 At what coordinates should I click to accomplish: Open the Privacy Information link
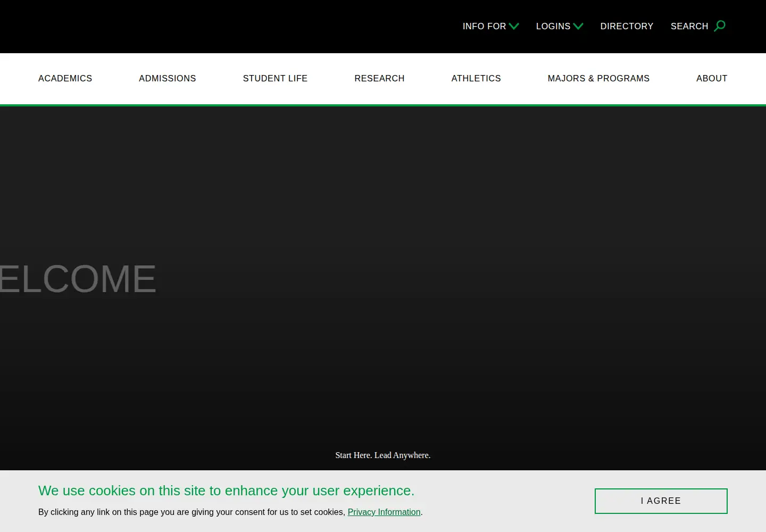[384, 512]
